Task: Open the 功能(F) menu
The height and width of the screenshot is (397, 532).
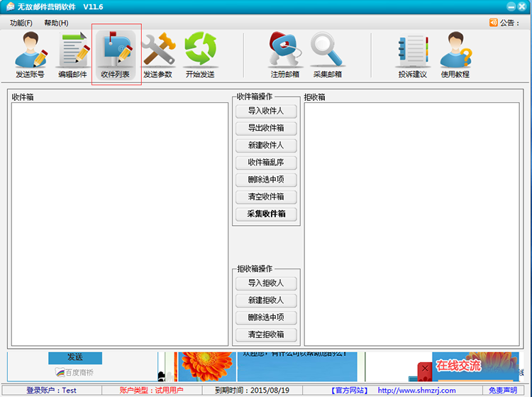Action: point(21,23)
